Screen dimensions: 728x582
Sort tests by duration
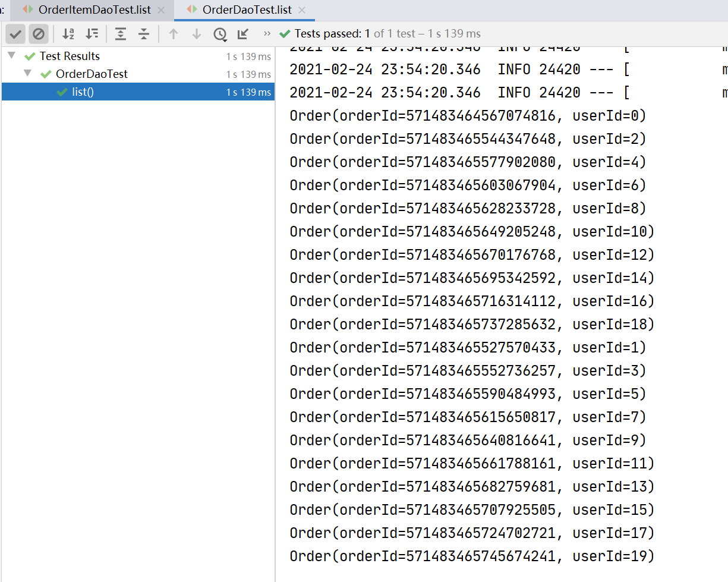tap(92, 34)
